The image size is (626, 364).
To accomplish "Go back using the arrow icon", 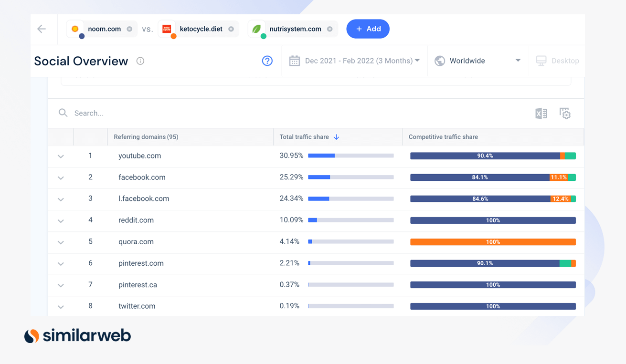I will click(x=42, y=29).
